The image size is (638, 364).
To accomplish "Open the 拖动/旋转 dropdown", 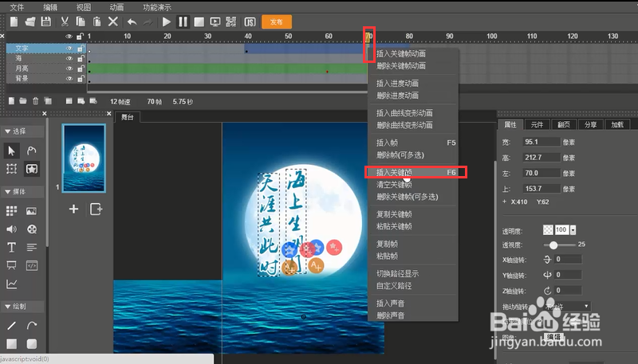I will 567,307.
